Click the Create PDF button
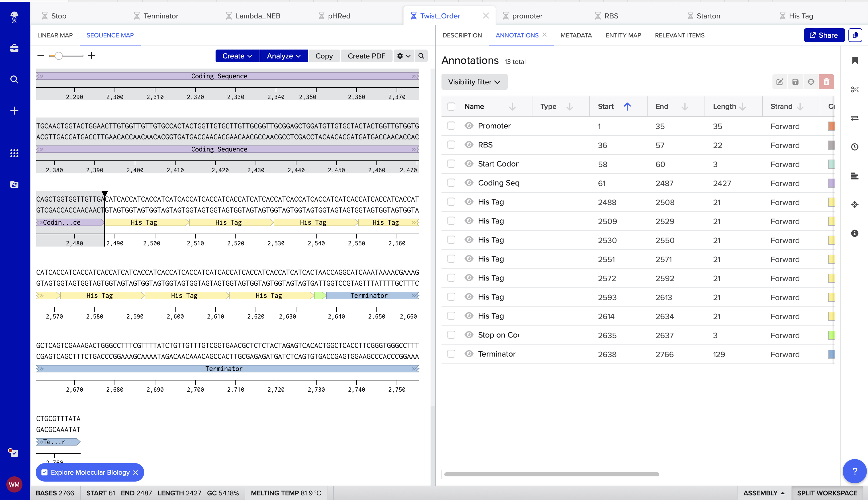This screenshot has height=500, width=868. coord(366,56)
